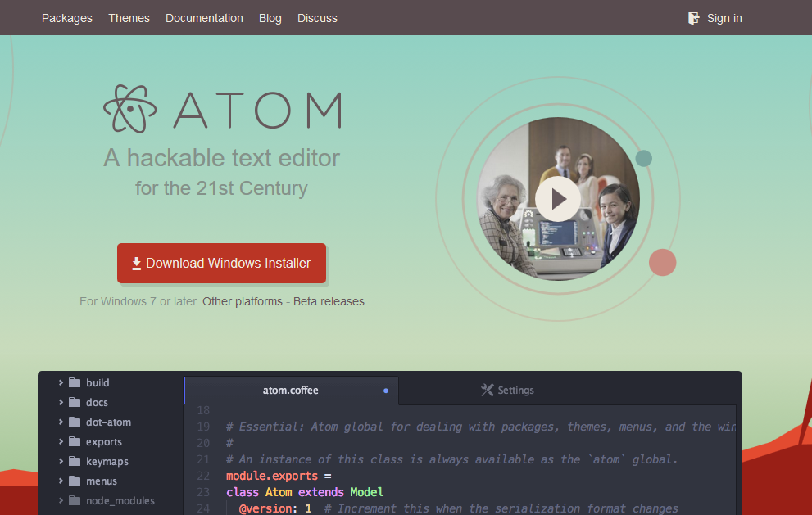Expand the node_modules folder chevron
Image resolution: width=812 pixels, height=515 pixels.
tap(61, 500)
